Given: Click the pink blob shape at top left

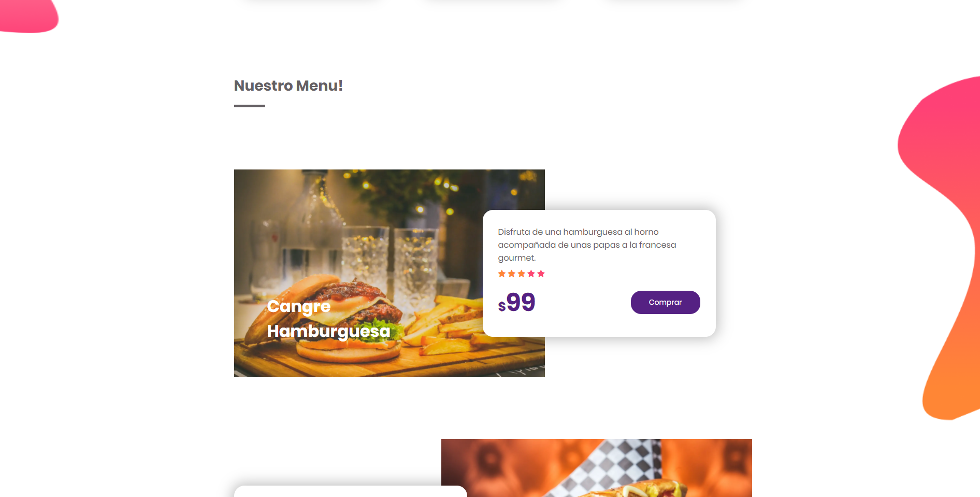Looking at the screenshot, I should (28, 16).
